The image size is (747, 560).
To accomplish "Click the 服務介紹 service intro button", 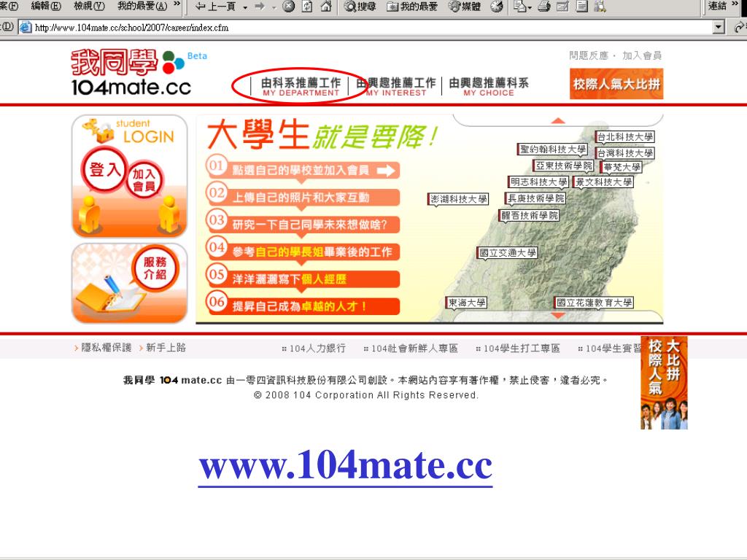I will 155,268.
